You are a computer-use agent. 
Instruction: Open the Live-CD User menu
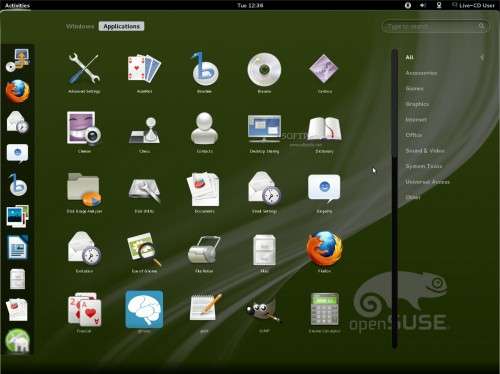pyautogui.click(x=473, y=5)
